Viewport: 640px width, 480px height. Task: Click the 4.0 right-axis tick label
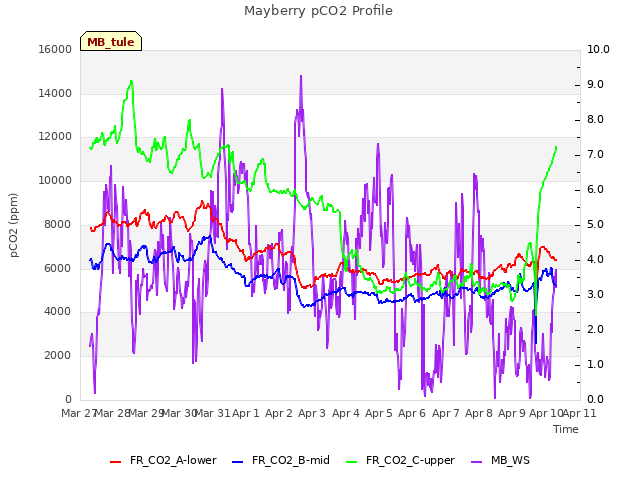click(596, 260)
